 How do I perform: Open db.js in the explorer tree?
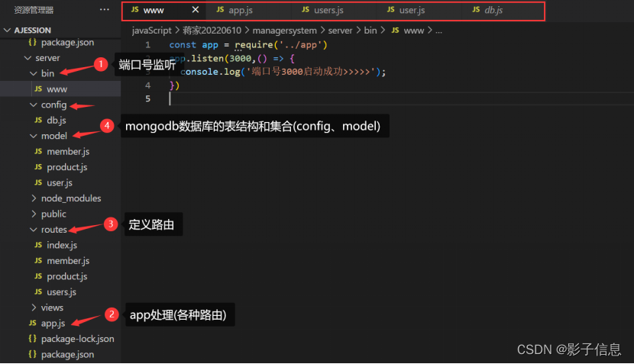click(x=60, y=121)
